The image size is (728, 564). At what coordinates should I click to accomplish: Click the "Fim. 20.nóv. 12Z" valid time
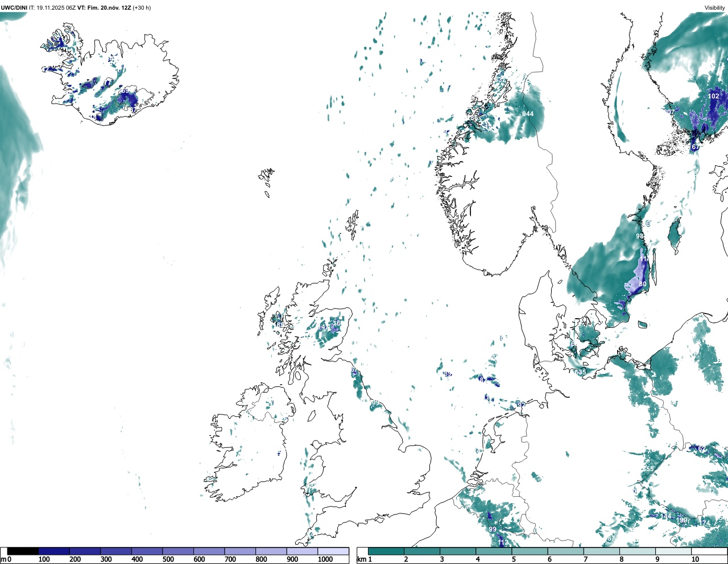[x=109, y=8]
